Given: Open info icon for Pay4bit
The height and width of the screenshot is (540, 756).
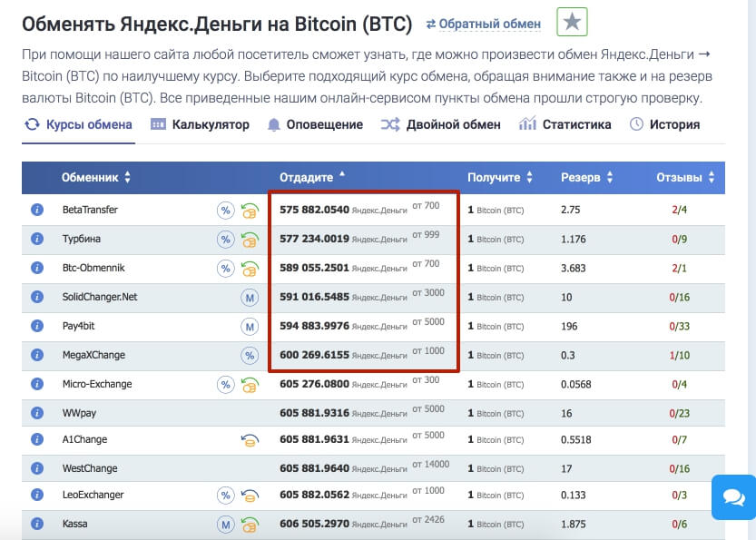Looking at the screenshot, I should click(x=37, y=326).
